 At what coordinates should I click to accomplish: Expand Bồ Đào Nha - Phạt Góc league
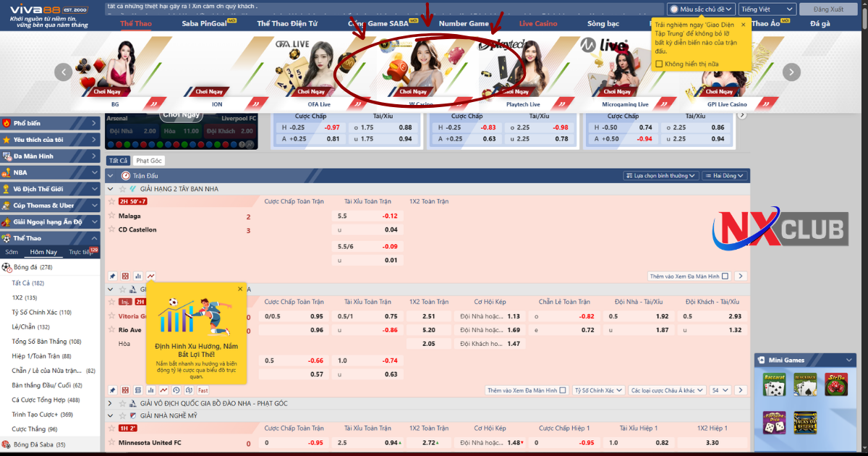click(110, 403)
